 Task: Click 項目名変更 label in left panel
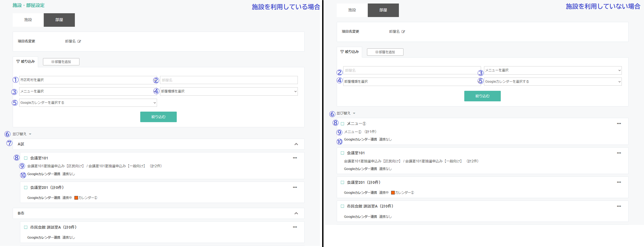tap(26, 41)
